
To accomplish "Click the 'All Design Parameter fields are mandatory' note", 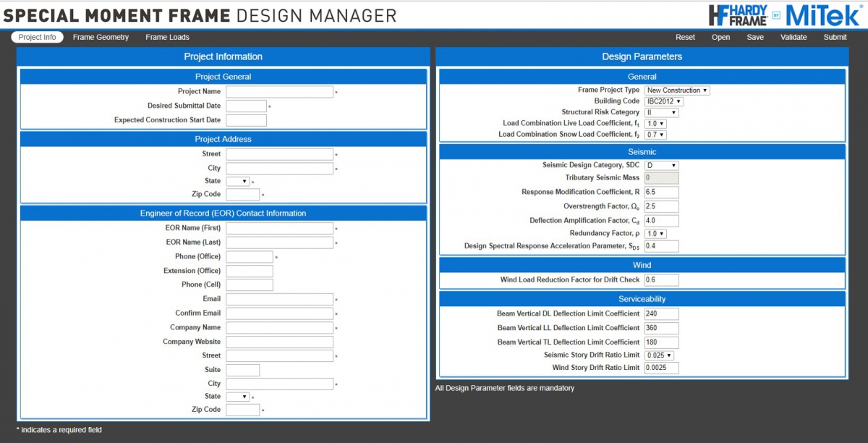I will 504,388.
